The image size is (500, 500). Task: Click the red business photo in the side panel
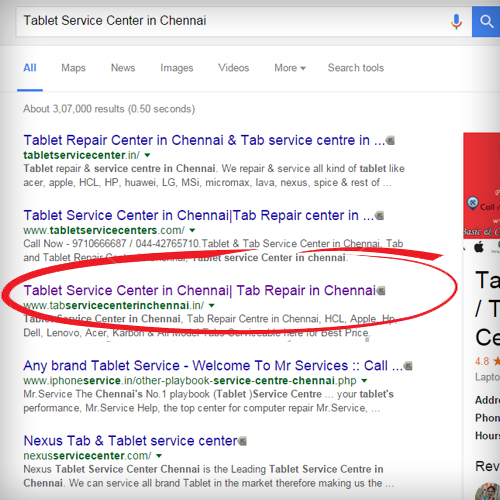482,185
